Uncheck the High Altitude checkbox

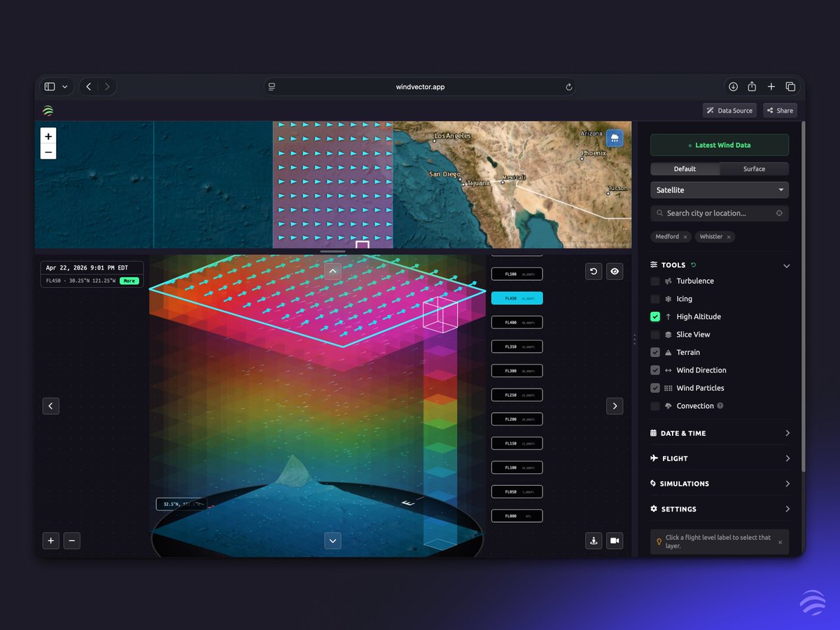click(x=655, y=316)
